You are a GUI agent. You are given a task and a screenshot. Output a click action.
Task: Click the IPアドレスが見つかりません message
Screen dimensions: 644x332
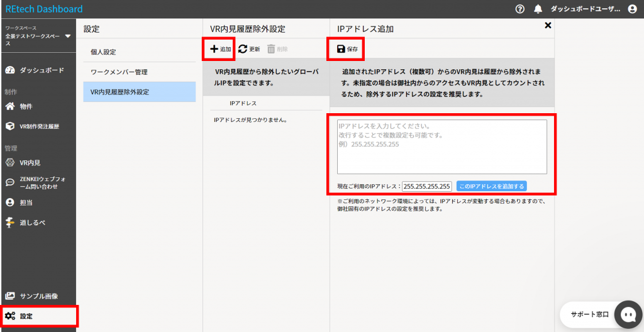coord(250,120)
